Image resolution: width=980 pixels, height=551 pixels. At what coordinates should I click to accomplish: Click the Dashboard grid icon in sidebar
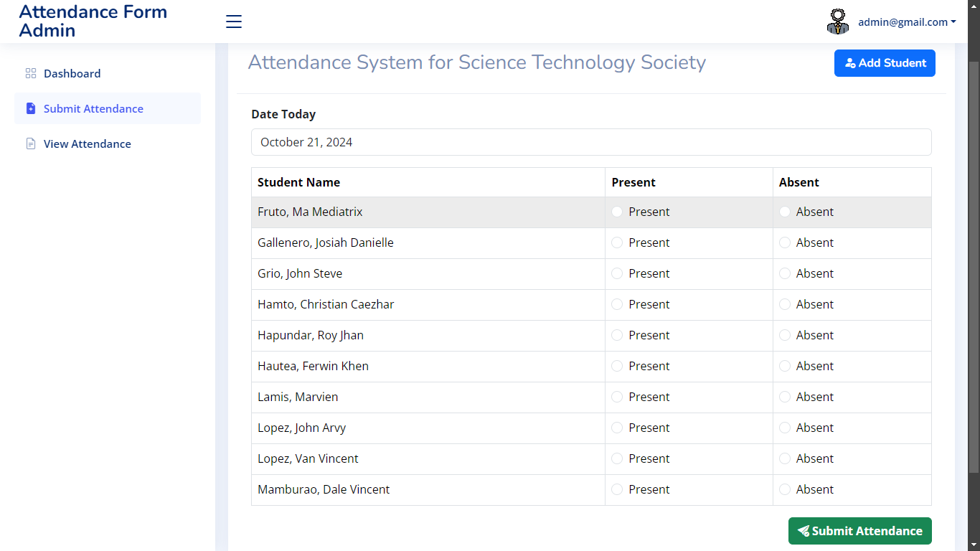(x=30, y=73)
